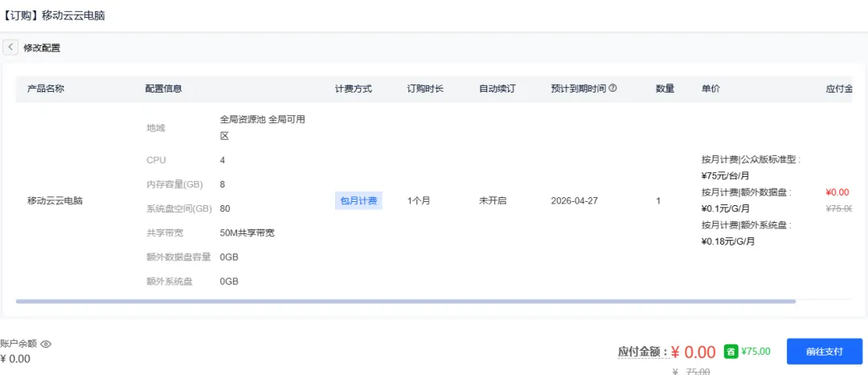Click the 移动云云电脑 product name cell
Image resolution: width=868 pixels, height=375 pixels.
55,201
